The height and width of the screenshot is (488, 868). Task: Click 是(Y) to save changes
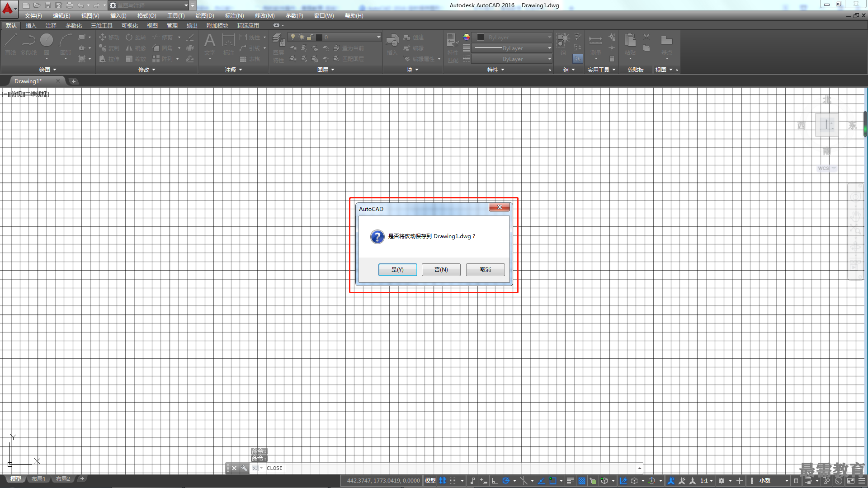pyautogui.click(x=397, y=270)
